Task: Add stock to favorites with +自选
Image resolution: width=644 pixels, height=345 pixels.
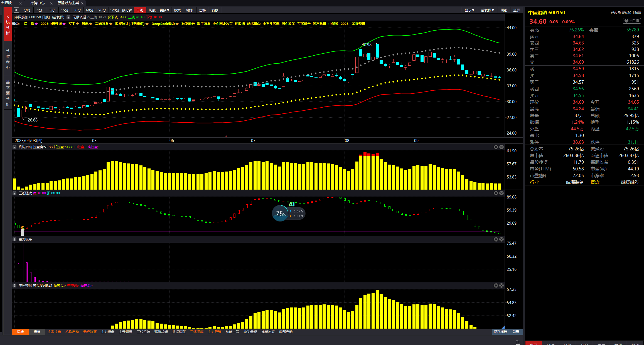Action: click(x=632, y=21)
